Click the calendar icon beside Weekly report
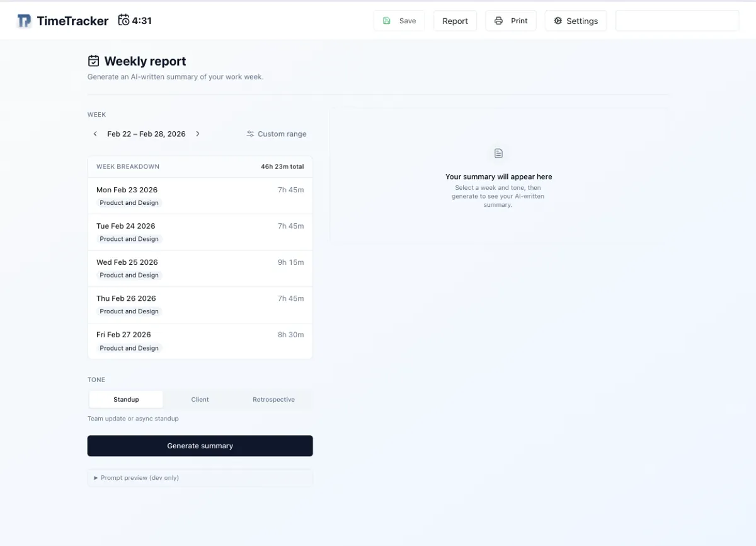This screenshot has width=756, height=546. [x=93, y=61]
